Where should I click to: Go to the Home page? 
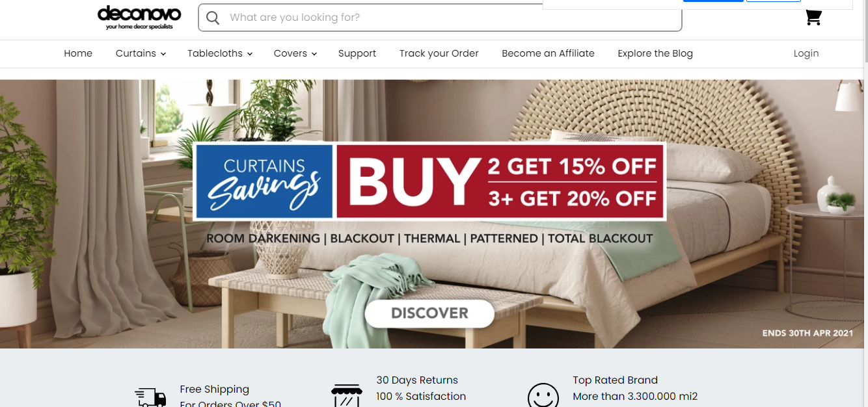pyautogui.click(x=78, y=53)
